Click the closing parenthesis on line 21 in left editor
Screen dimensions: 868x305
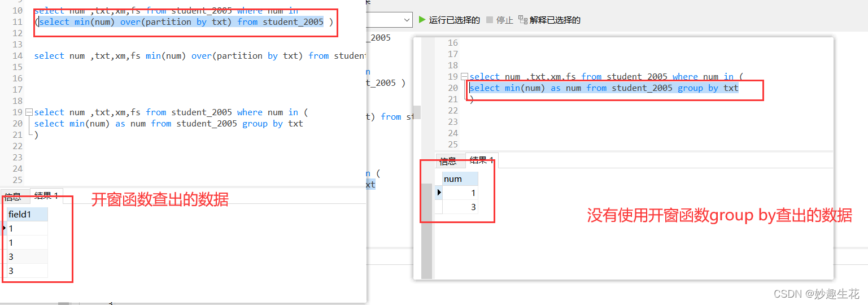[x=36, y=135]
